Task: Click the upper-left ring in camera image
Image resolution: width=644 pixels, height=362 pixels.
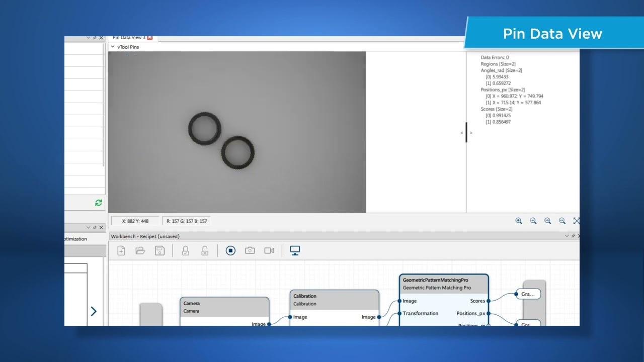Action: pyautogui.click(x=205, y=129)
